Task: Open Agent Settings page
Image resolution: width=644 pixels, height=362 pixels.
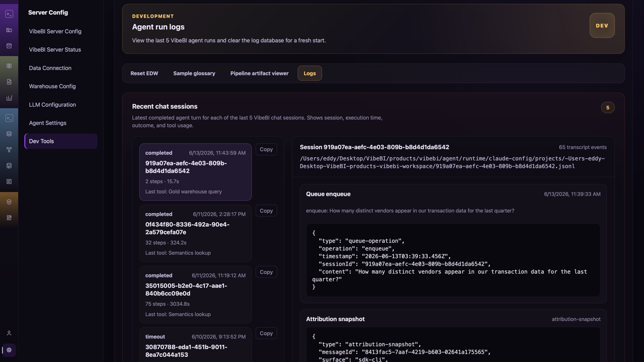Action: (x=61, y=123)
